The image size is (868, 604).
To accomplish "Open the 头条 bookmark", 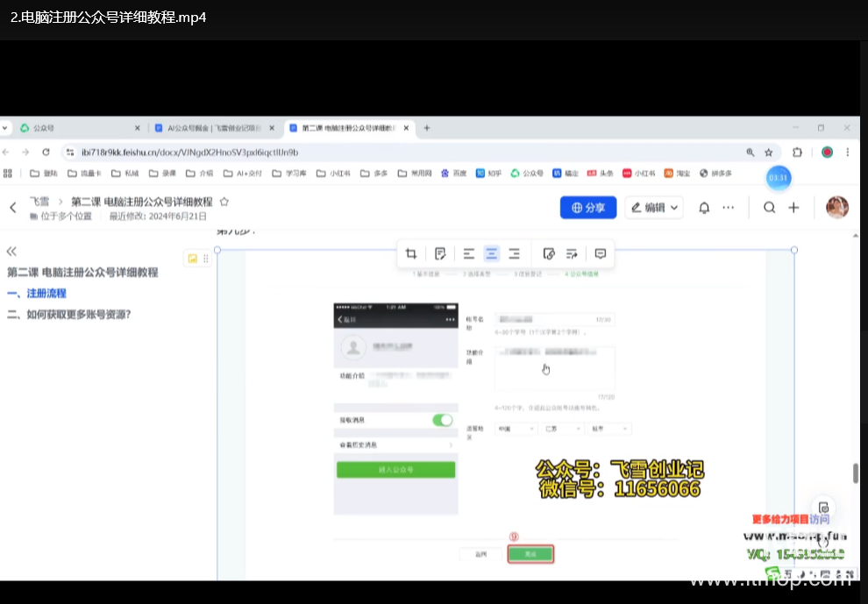I will (x=601, y=174).
